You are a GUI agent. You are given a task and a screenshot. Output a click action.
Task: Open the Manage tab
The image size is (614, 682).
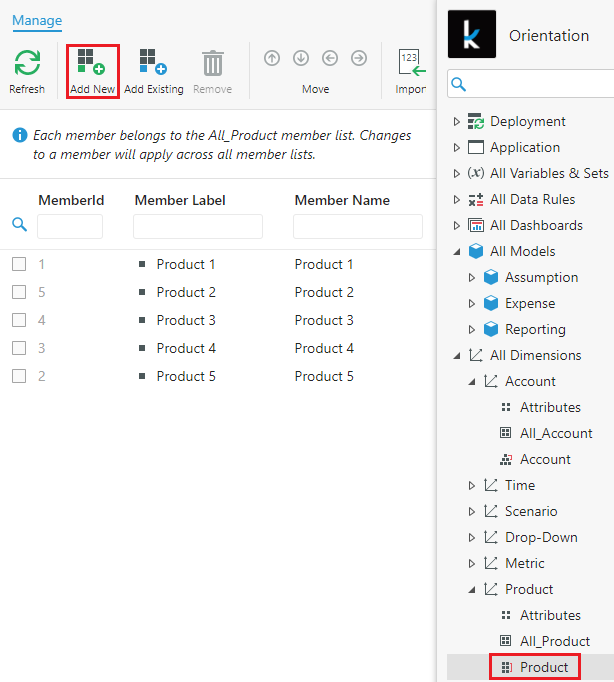[x=37, y=20]
